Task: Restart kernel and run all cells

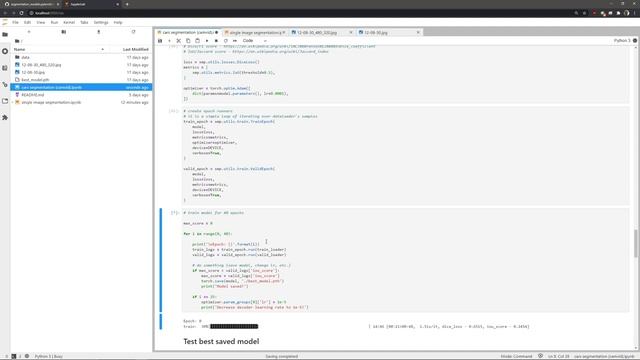Action: [x=235, y=41]
